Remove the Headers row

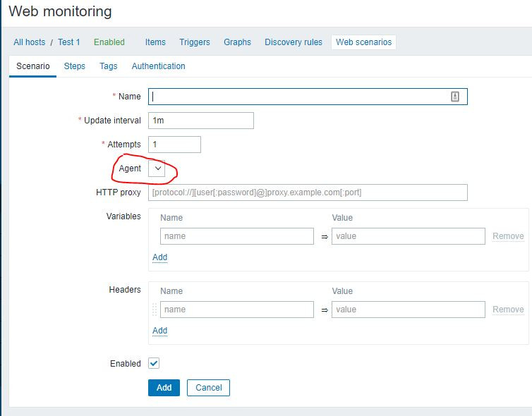[x=508, y=310]
